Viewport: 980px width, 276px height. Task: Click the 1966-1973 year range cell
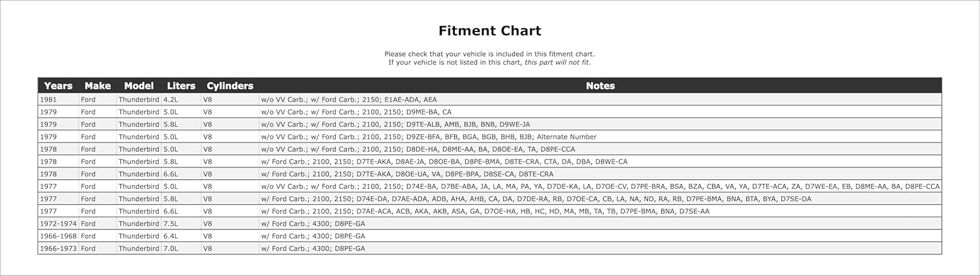57,249
